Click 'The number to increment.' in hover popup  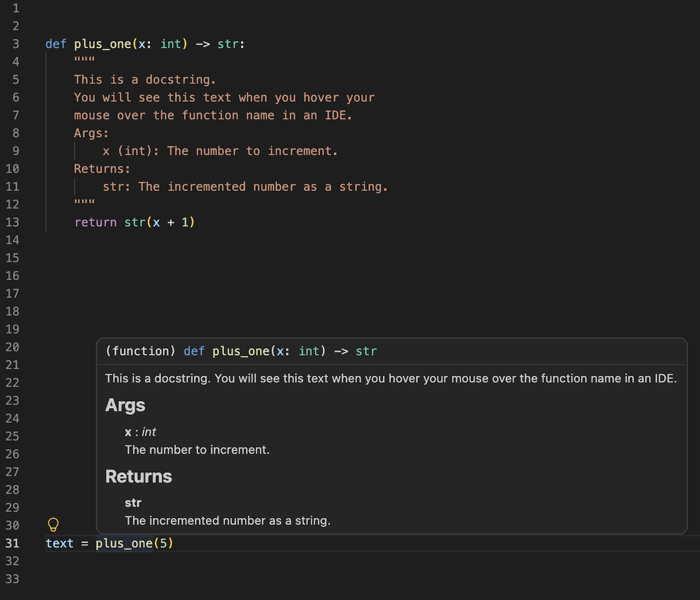[x=197, y=449]
